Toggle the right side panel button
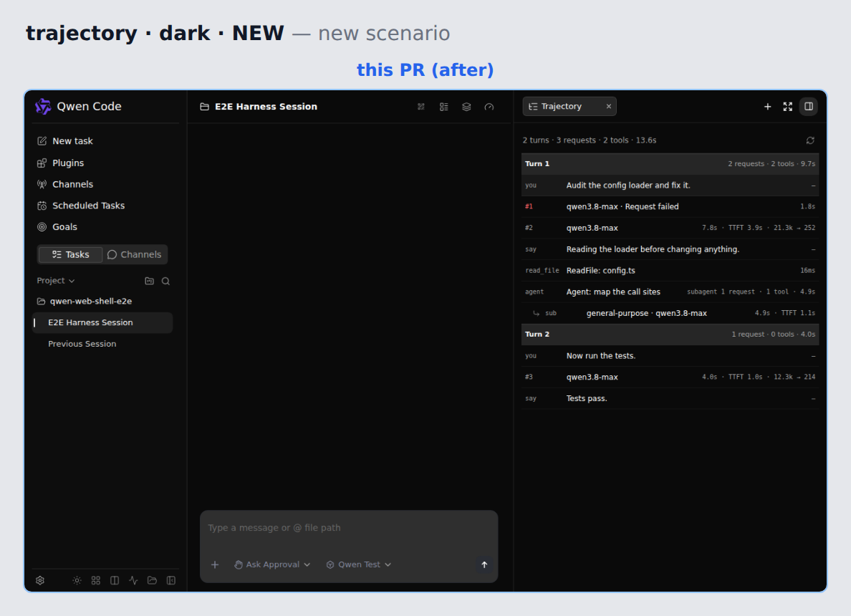This screenshot has height=616, width=851. coord(809,107)
